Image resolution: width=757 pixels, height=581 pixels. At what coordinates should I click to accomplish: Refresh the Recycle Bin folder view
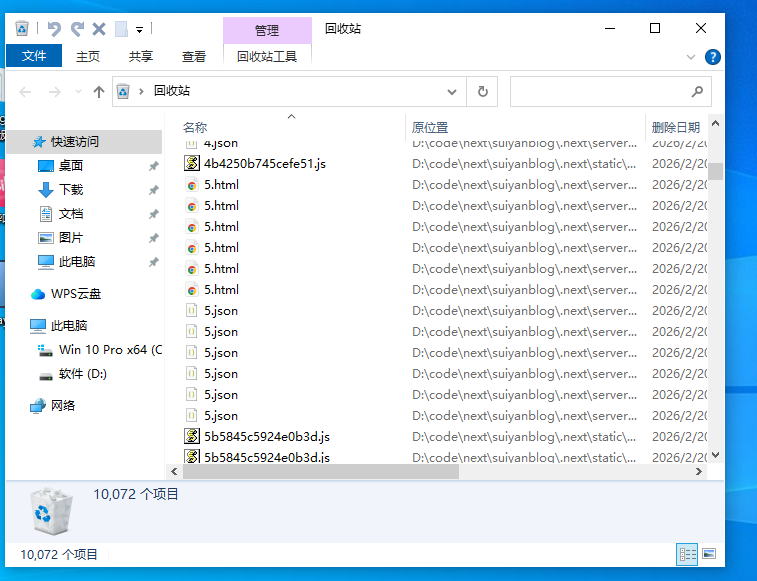482,91
